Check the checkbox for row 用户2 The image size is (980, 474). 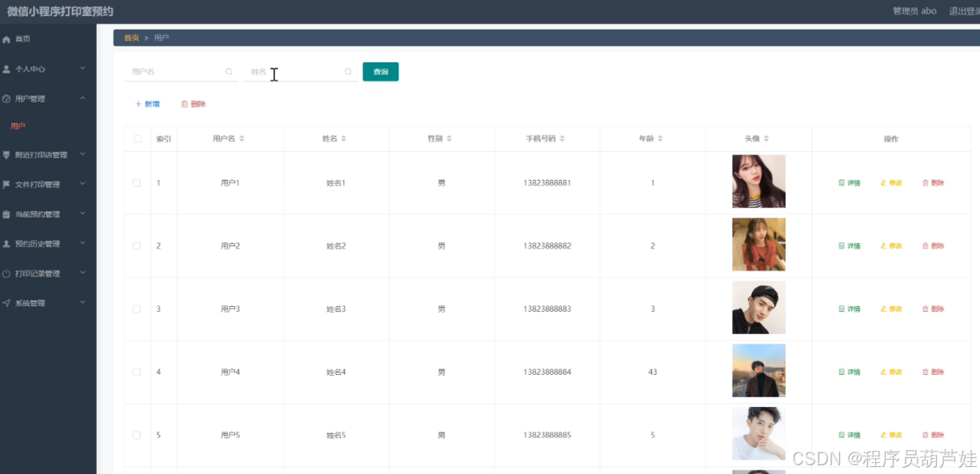[137, 246]
